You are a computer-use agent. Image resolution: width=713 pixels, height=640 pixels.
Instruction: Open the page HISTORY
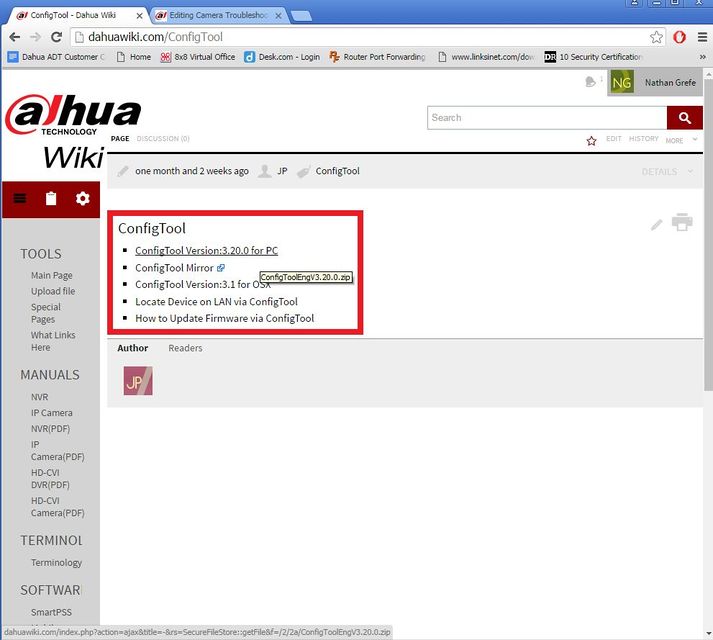pos(643,138)
